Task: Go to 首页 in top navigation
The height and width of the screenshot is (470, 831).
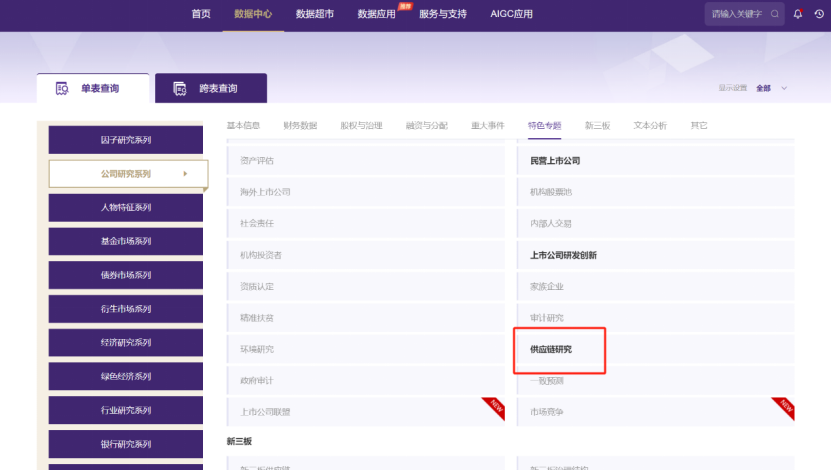Action: click(x=201, y=14)
